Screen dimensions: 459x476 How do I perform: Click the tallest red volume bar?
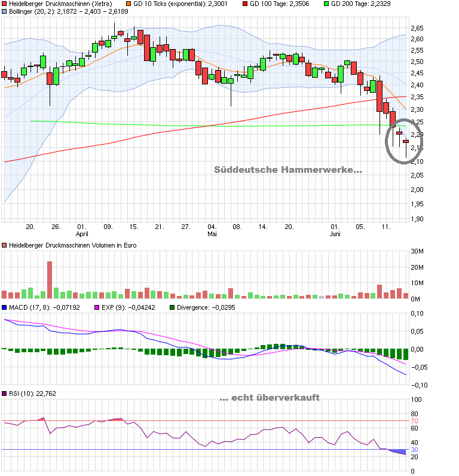[50, 280]
